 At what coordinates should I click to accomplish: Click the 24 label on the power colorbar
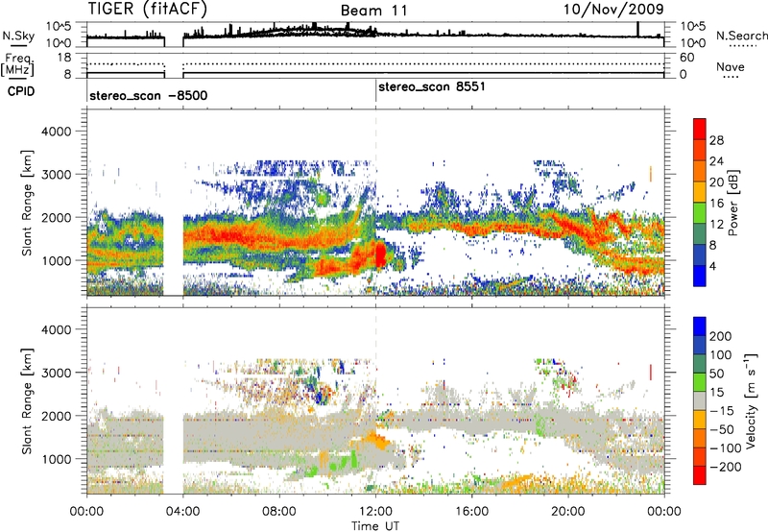point(716,161)
